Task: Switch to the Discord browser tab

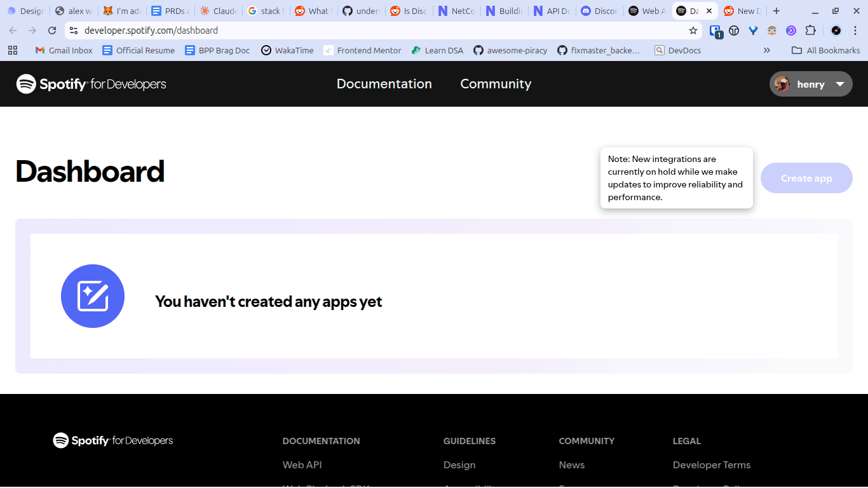Action: tap(600, 11)
